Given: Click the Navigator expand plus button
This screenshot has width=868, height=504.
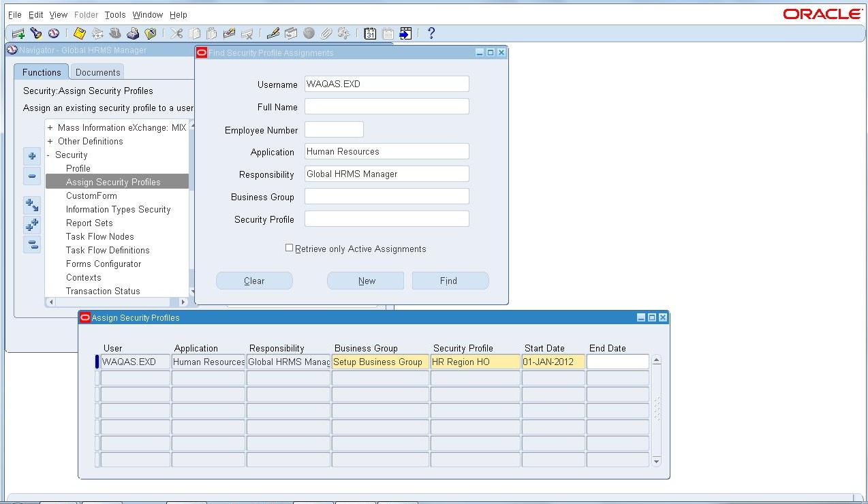Looking at the screenshot, I should 32,156.
